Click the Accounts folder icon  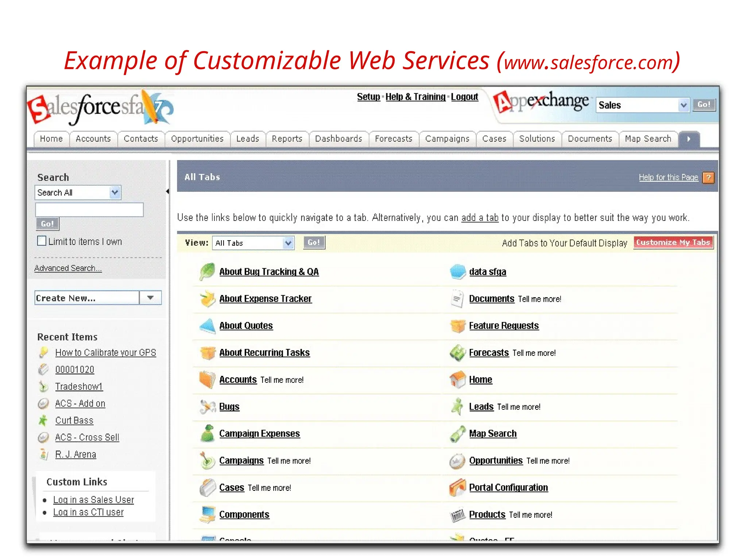(207, 380)
